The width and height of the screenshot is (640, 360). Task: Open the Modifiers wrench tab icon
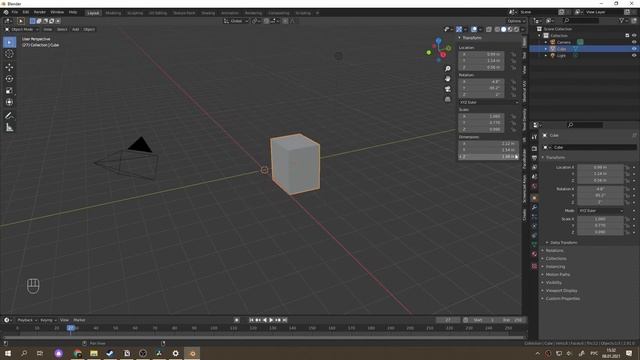click(534, 208)
